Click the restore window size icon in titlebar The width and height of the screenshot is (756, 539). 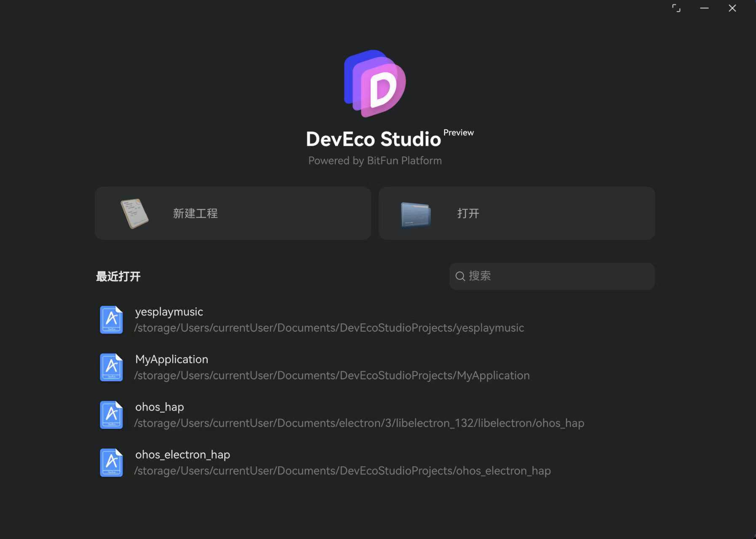676,8
